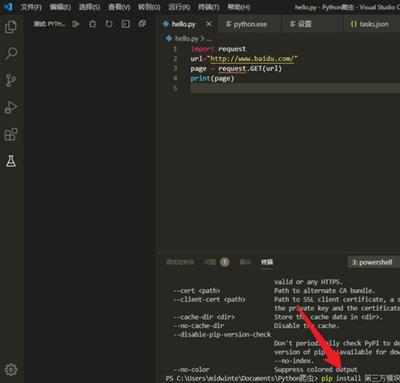This screenshot has height=383, width=400.
Task: Open the 选择 (Selection) menu
Action: point(89,7)
